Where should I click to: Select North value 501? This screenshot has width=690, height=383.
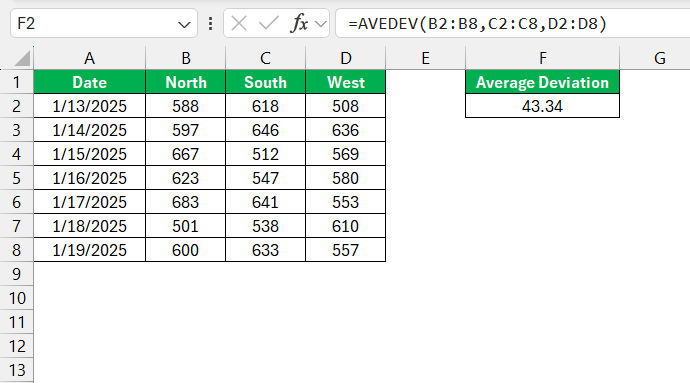click(185, 226)
